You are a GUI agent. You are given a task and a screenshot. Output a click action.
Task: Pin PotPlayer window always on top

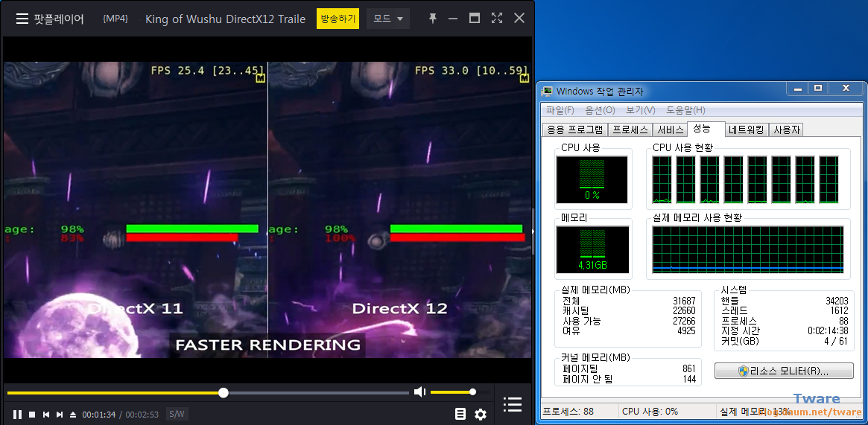click(x=432, y=19)
